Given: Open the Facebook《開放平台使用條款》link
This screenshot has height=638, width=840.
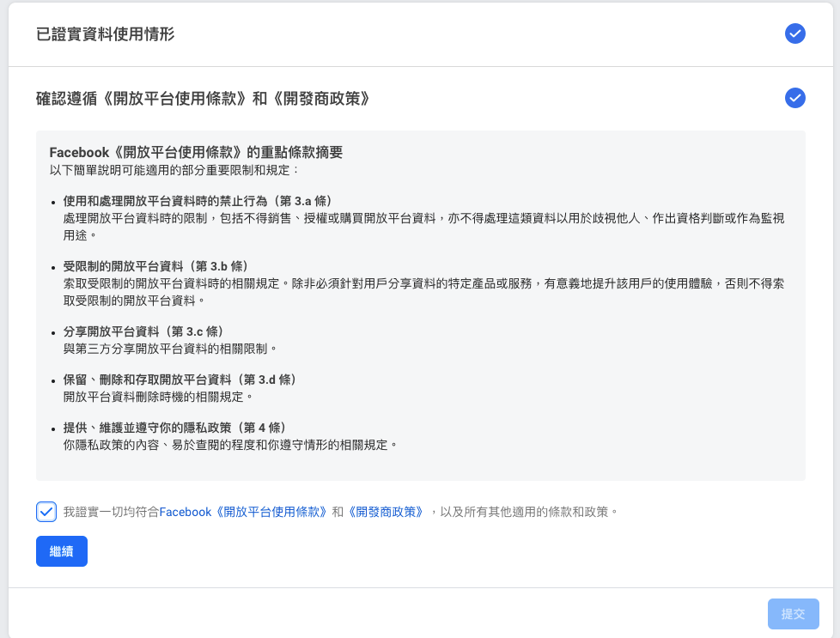Looking at the screenshot, I should (x=243, y=512).
